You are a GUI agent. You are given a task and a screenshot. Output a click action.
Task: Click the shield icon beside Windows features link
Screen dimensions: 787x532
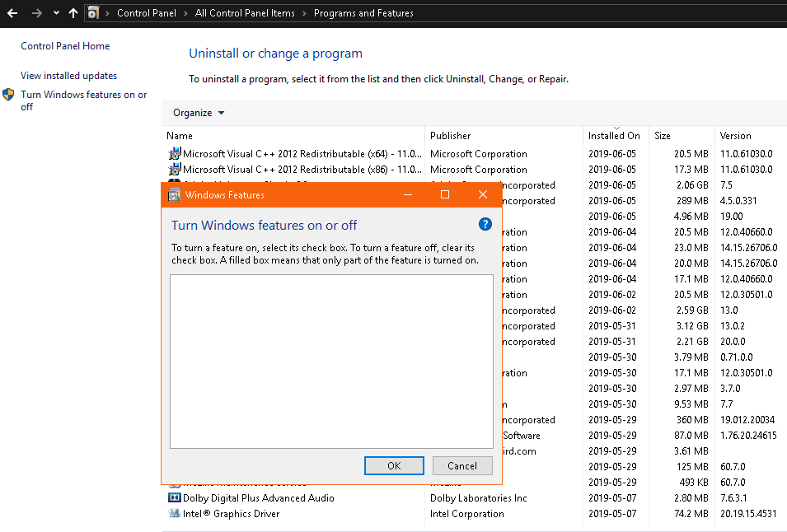click(8, 94)
